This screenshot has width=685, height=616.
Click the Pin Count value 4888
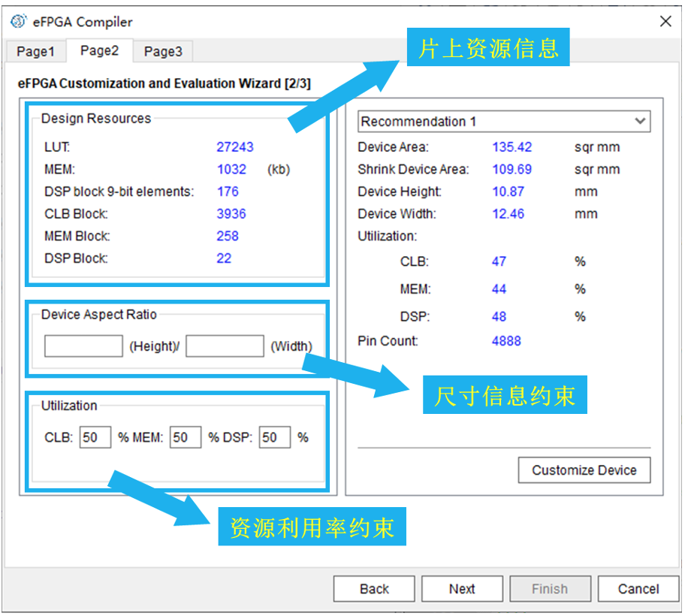point(506,341)
